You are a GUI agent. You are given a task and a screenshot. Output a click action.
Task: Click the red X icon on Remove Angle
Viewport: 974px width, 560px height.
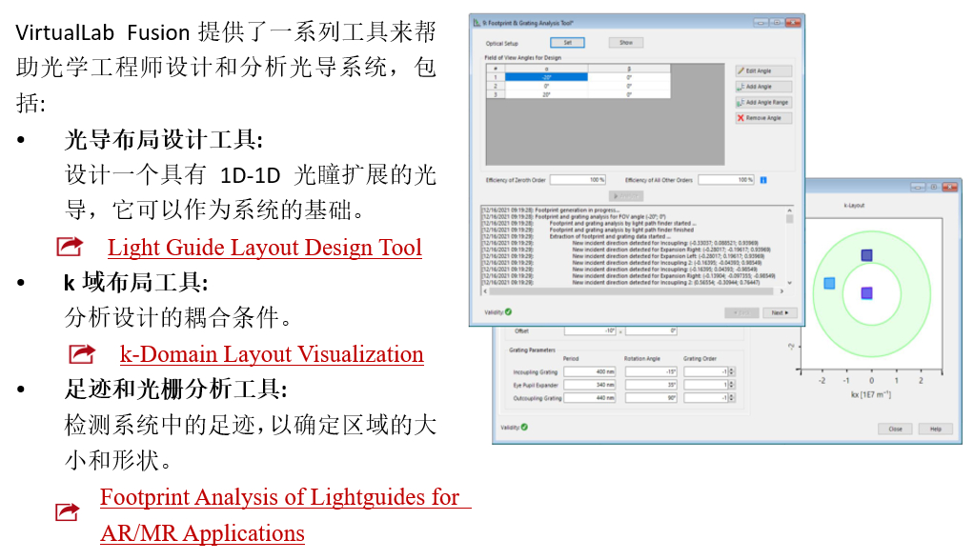(741, 118)
